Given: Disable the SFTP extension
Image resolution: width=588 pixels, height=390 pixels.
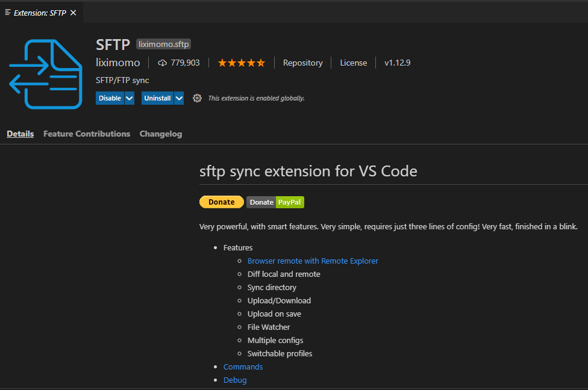Looking at the screenshot, I should (110, 98).
